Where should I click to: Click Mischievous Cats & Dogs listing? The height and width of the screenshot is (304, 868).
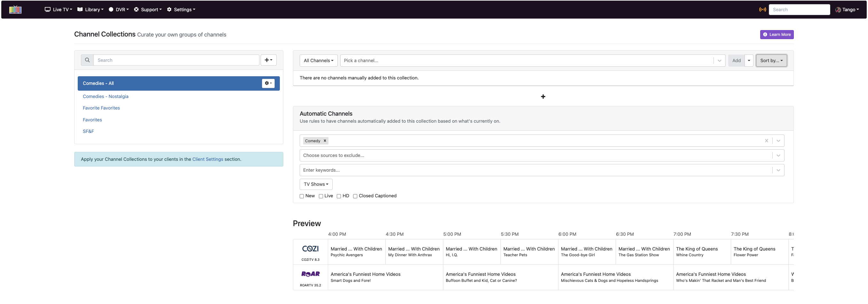(x=616, y=277)
